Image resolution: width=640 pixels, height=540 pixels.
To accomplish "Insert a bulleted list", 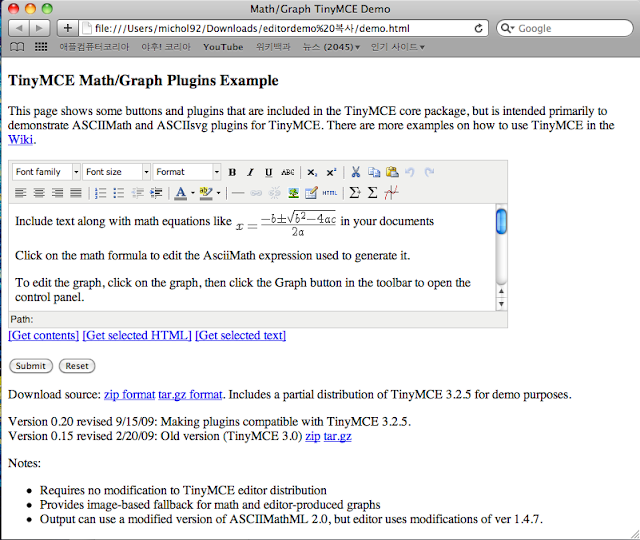I will (119, 193).
